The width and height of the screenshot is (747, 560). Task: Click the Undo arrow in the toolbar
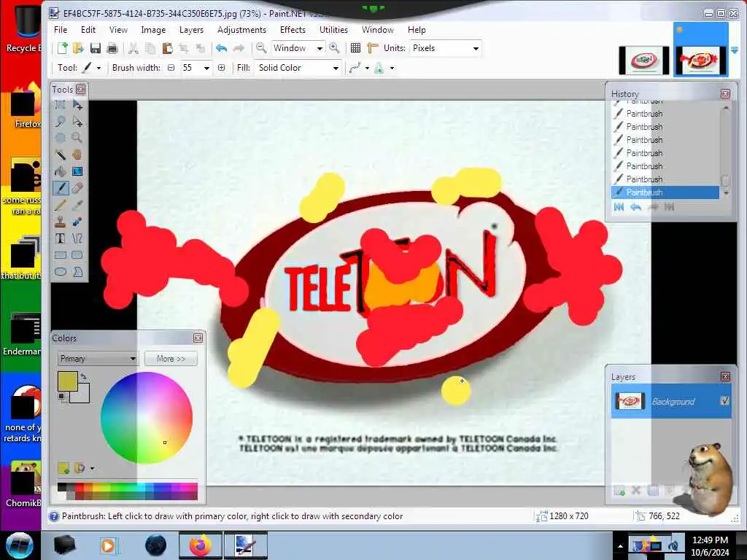tap(222, 48)
